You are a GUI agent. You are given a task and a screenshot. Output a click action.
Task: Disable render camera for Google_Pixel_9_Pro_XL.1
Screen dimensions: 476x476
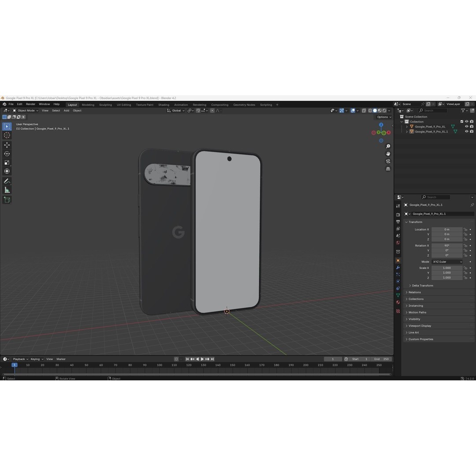(x=472, y=131)
